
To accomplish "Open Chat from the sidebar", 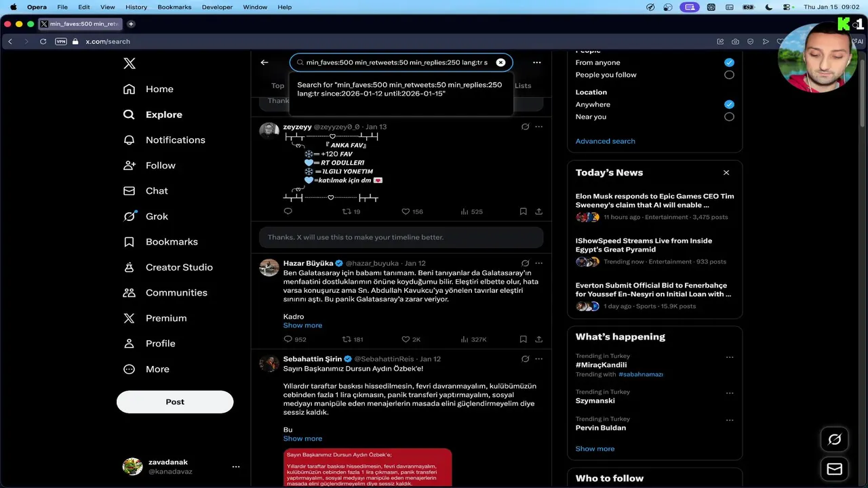I will click(146, 191).
